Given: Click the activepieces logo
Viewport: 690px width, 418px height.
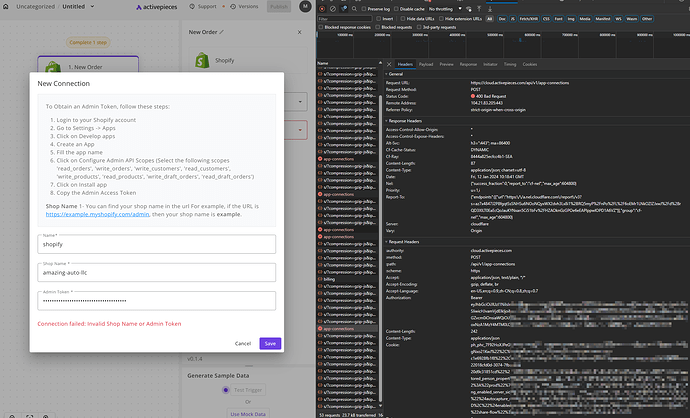Looking at the screenshot, I should coord(157,7).
